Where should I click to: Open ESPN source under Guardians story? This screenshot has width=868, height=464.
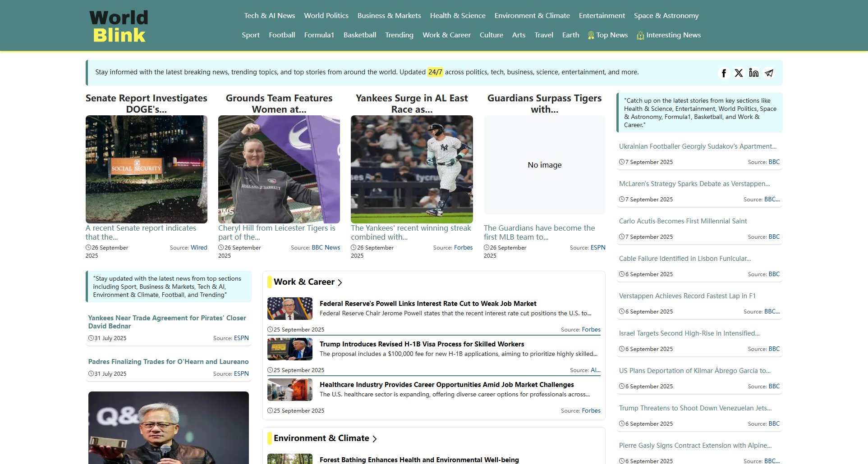point(598,248)
